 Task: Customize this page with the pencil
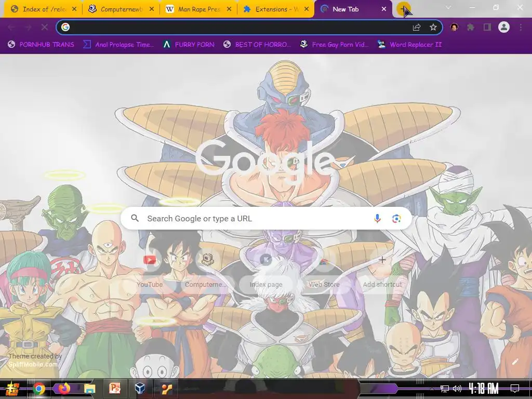(x=515, y=362)
